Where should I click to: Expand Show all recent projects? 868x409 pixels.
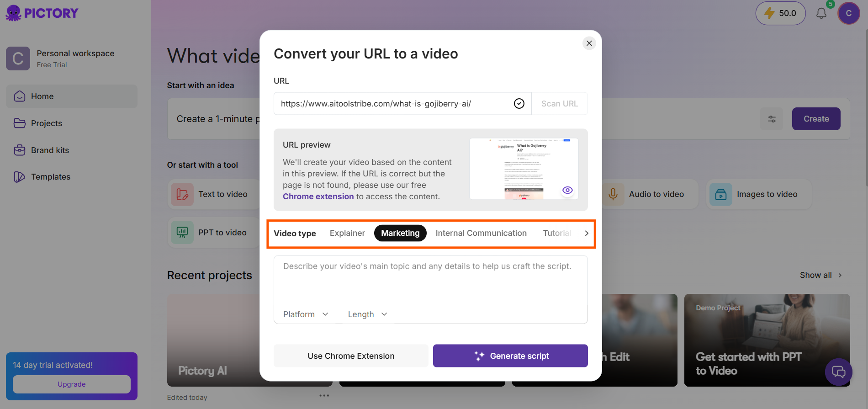click(820, 275)
